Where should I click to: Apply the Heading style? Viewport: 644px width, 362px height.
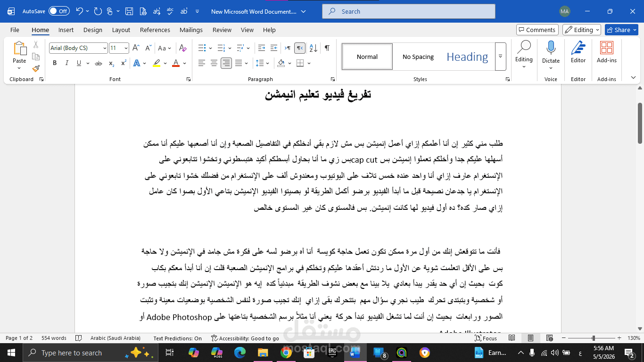coord(467,57)
